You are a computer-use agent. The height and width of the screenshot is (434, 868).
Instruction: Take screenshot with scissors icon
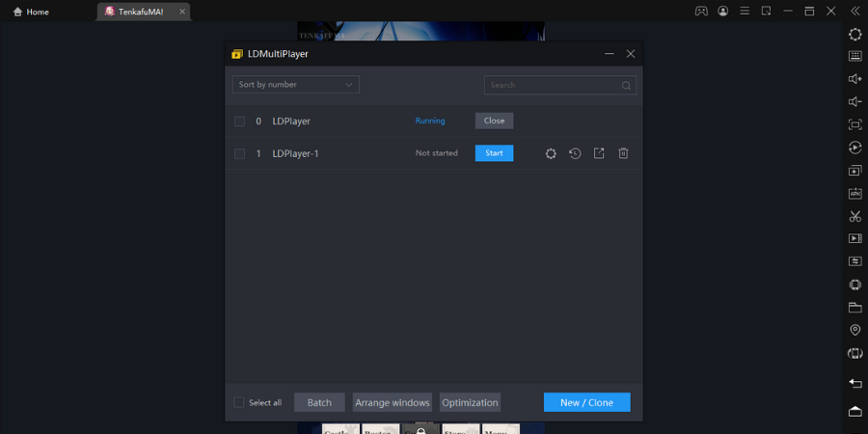tap(854, 216)
